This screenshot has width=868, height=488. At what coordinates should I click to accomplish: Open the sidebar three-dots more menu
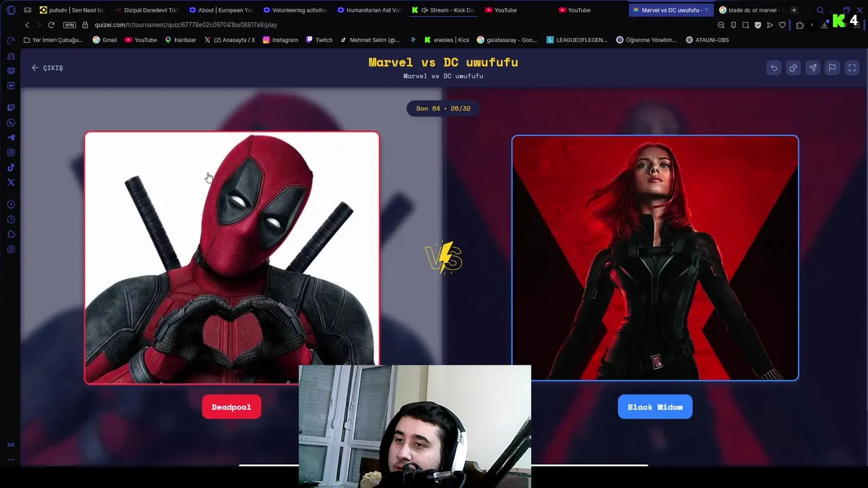click(x=11, y=460)
